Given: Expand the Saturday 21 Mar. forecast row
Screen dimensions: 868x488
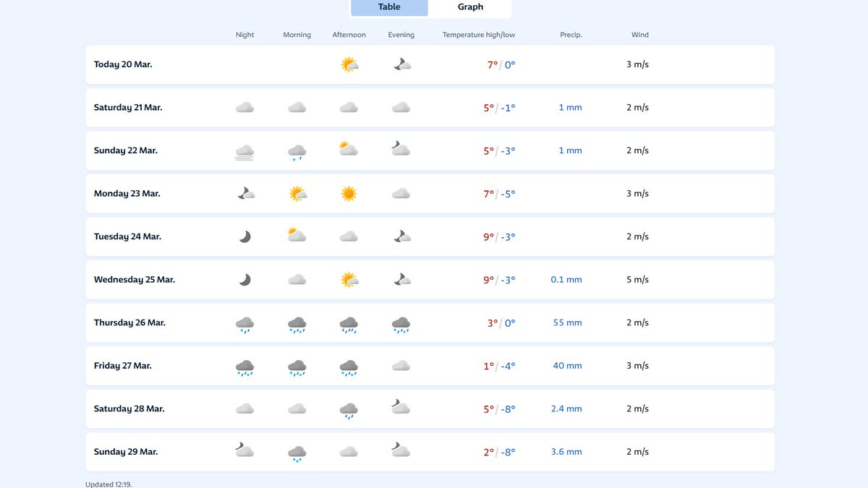Looking at the screenshot, I should click(430, 108).
